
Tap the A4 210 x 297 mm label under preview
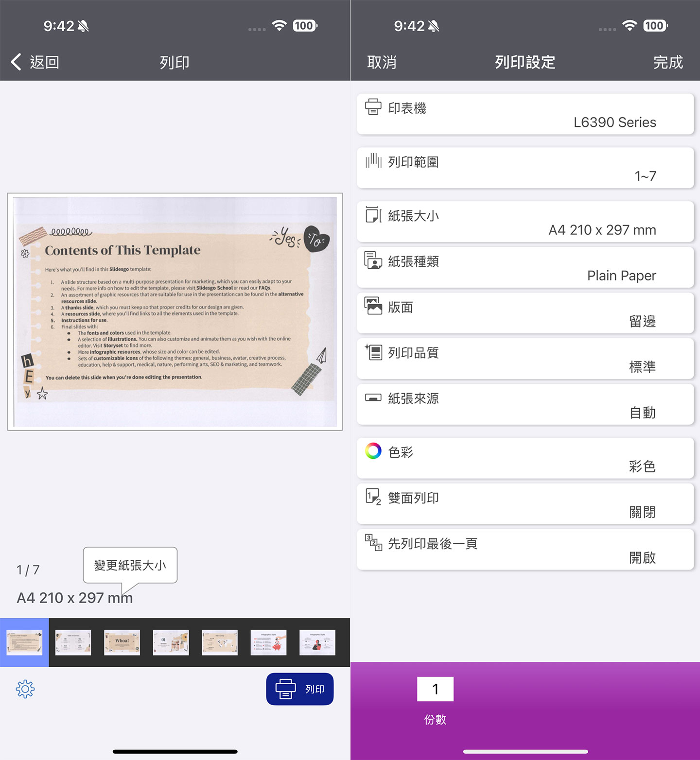[75, 598]
